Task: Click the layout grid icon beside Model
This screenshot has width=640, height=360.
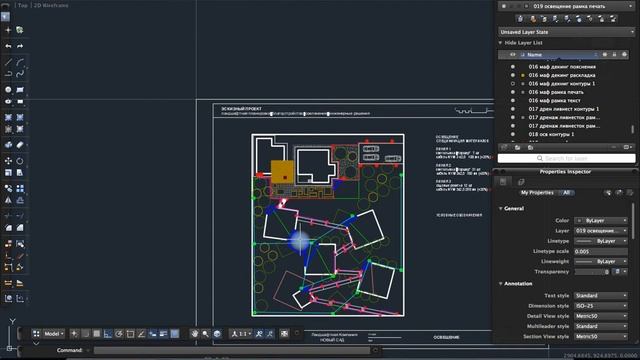Action: pos(36,333)
